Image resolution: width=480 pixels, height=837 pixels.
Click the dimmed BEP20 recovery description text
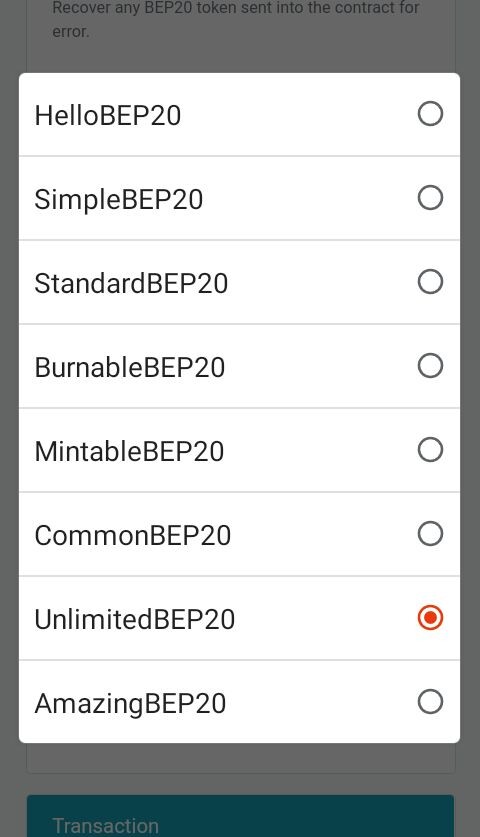click(236, 19)
